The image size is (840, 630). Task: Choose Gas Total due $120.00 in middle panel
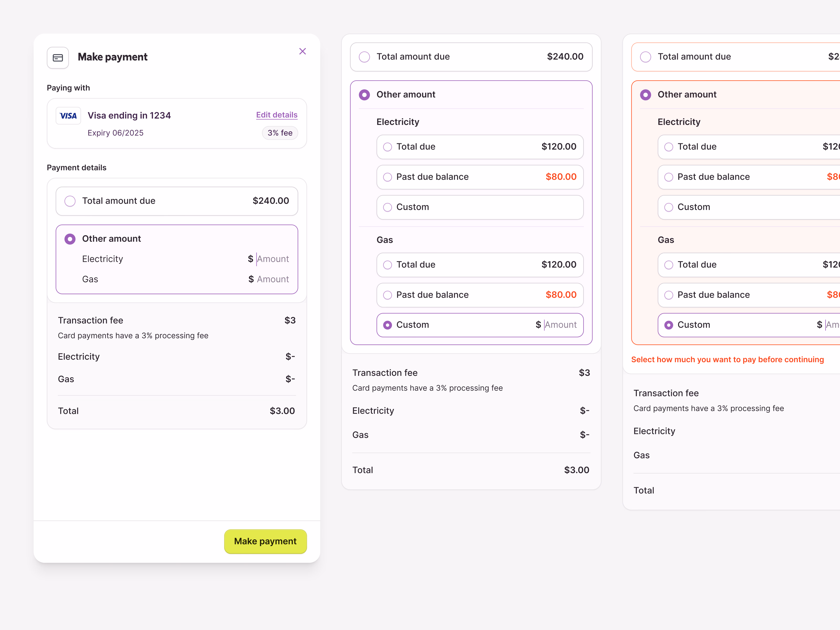click(x=480, y=265)
